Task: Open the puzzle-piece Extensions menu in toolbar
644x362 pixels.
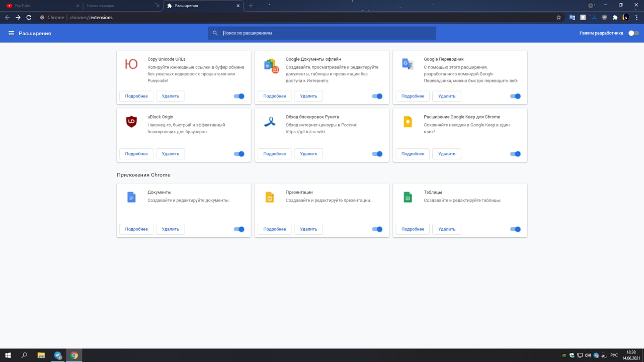Action: pos(615,17)
